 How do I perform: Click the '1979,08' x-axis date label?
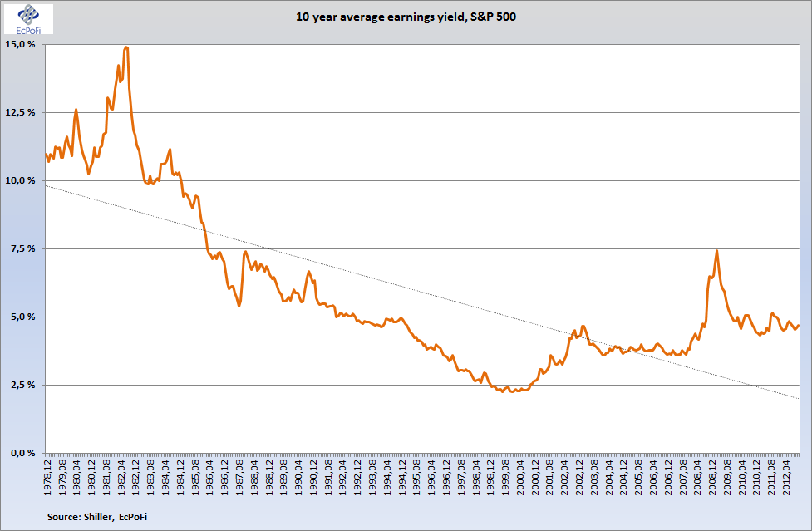62,477
